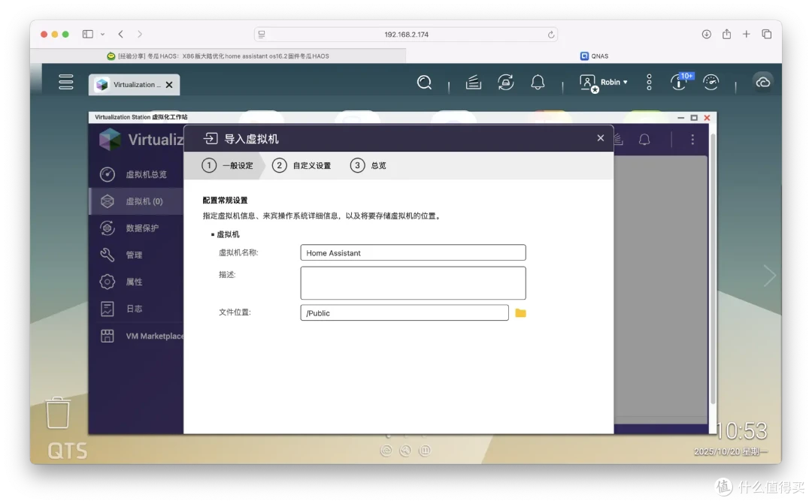812x504 pixels.
Task: Browse folder with the yellow folder icon
Action: pos(520,313)
